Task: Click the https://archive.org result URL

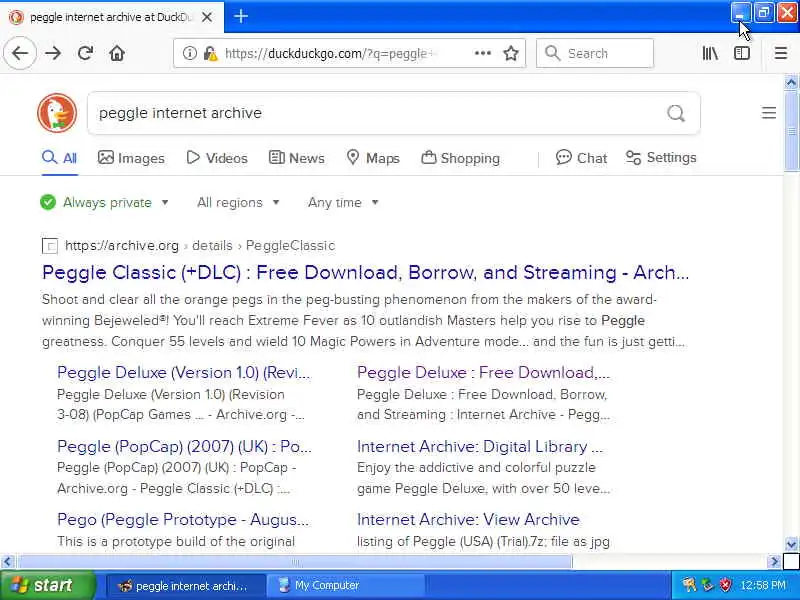Action: click(122, 246)
